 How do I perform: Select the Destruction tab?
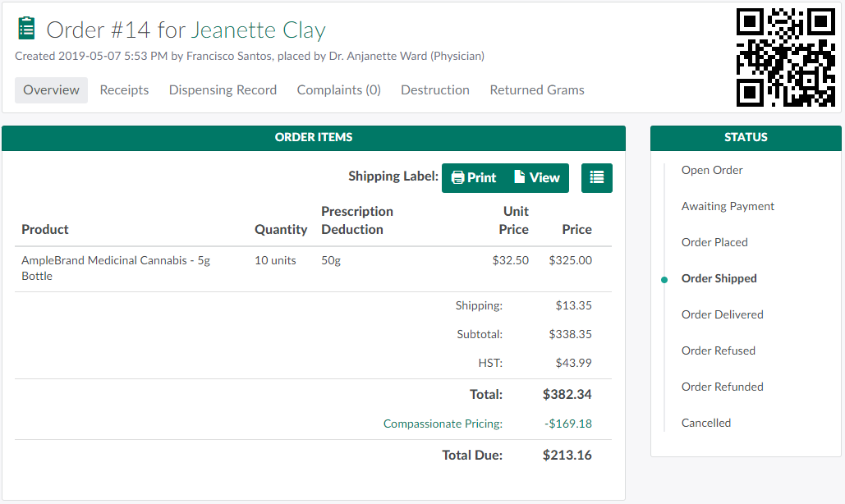point(435,90)
